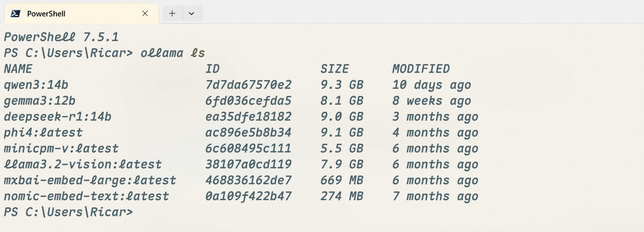Click the nomic-embed-text:latest entry
The width and height of the screenshot is (644, 232).
click(x=86, y=196)
